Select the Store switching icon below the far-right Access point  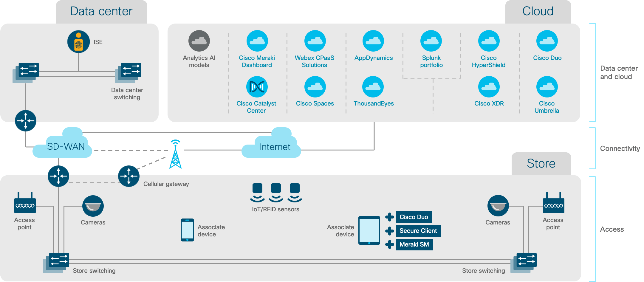(524, 263)
